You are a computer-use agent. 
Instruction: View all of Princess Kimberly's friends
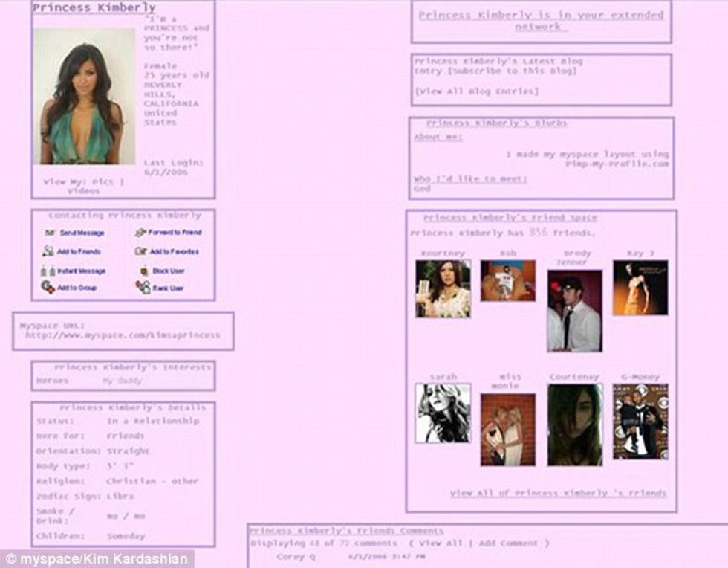click(x=558, y=493)
